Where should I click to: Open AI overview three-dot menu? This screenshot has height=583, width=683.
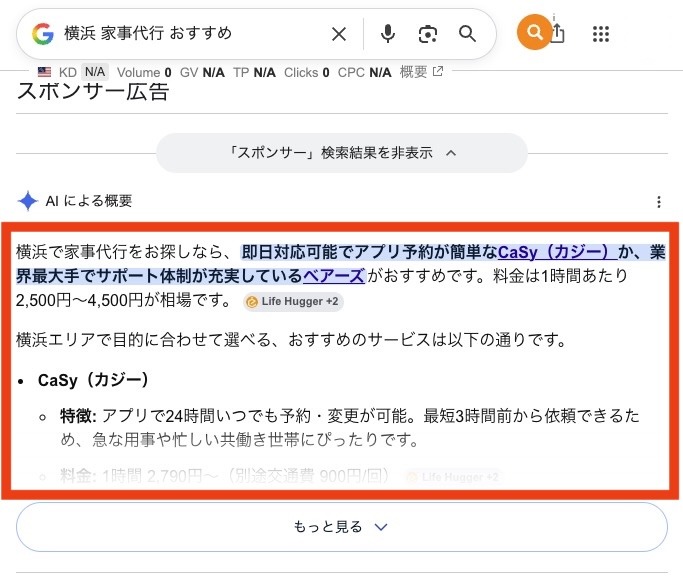click(659, 202)
